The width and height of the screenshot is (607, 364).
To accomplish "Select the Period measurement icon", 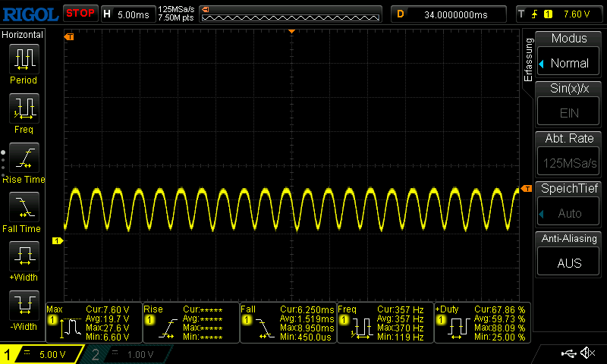I will click(23, 59).
